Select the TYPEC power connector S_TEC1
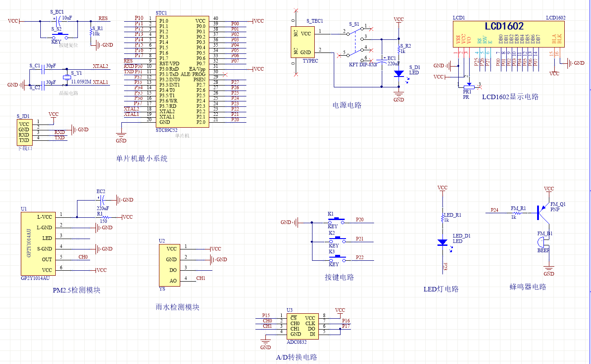The height and width of the screenshot is (364, 591). click(x=302, y=42)
